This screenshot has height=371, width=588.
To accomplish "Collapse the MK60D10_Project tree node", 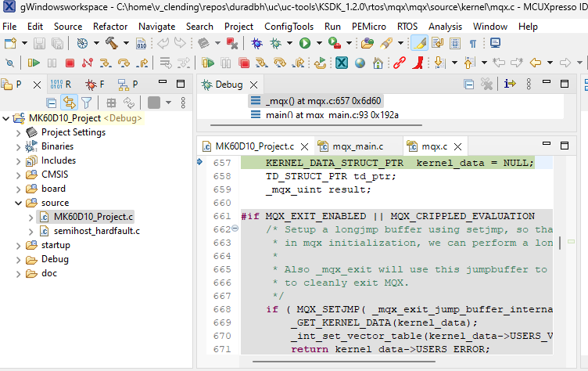I will [x=5, y=118].
